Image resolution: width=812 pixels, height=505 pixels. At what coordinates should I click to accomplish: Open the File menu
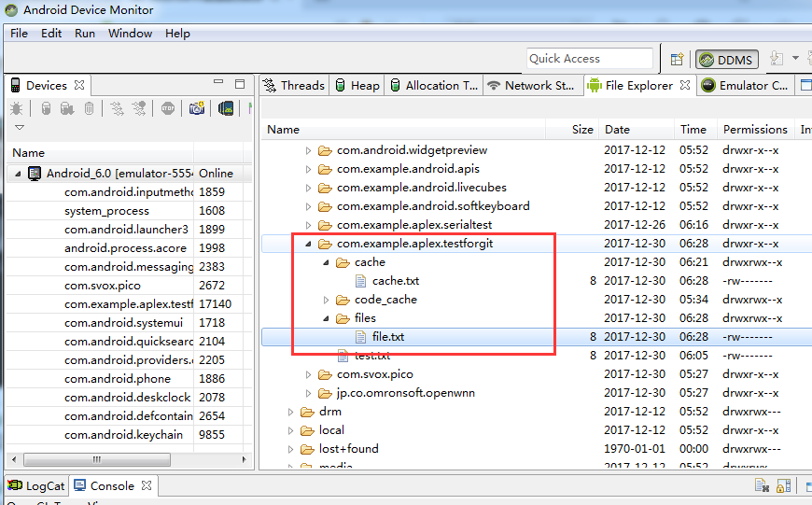coord(20,34)
